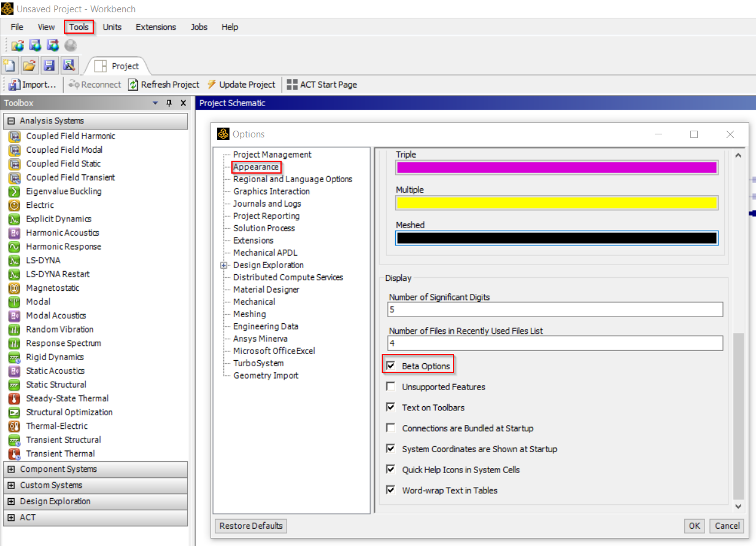
Task: Close the Toolbox panel
Action: [183, 103]
